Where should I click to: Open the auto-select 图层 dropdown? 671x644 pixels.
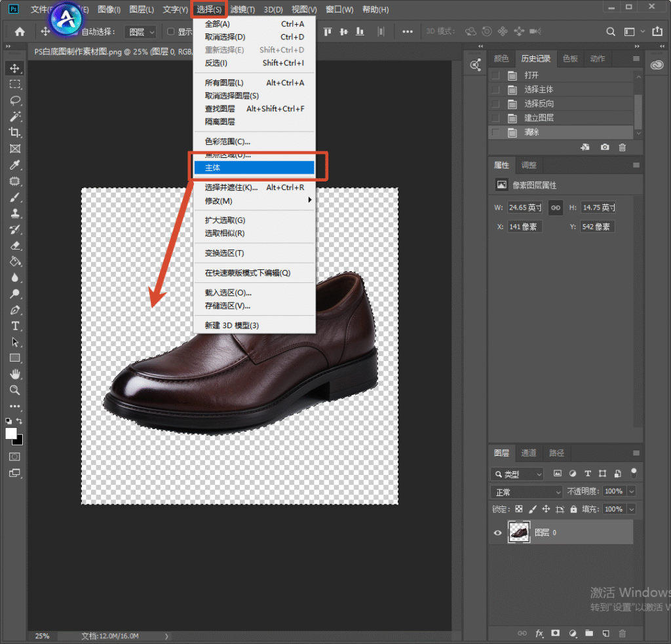tap(141, 32)
